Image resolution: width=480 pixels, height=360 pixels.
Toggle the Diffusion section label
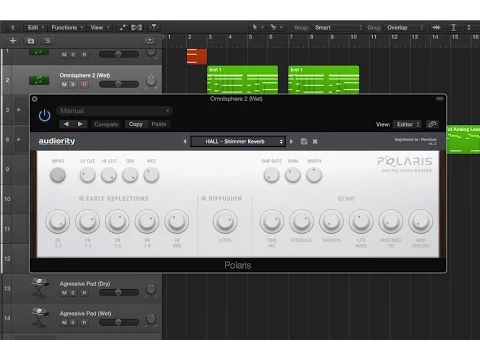(x=222, y=199)
